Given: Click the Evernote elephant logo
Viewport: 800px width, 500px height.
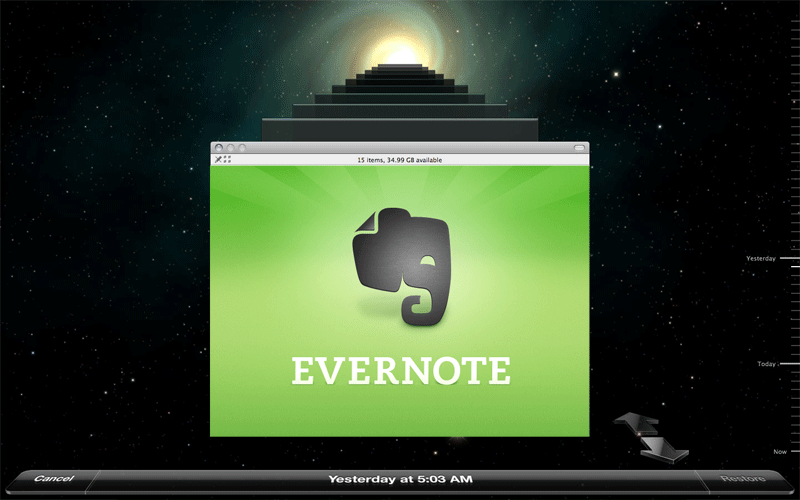Looking at the screenshot, I should (402, 266).
